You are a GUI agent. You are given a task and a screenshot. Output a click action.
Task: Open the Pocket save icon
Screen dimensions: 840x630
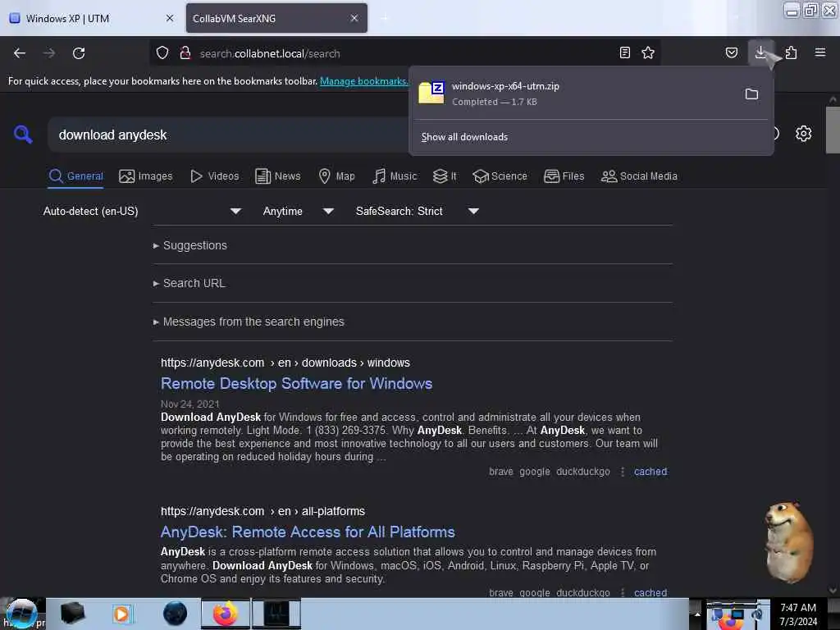pos(731,52)
